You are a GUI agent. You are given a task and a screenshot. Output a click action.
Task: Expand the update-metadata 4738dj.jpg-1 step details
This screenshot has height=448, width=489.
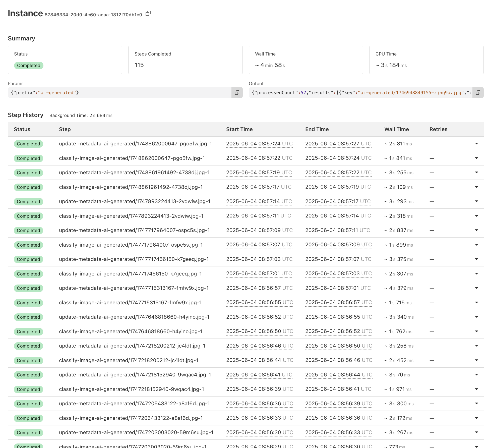[476, 173]
